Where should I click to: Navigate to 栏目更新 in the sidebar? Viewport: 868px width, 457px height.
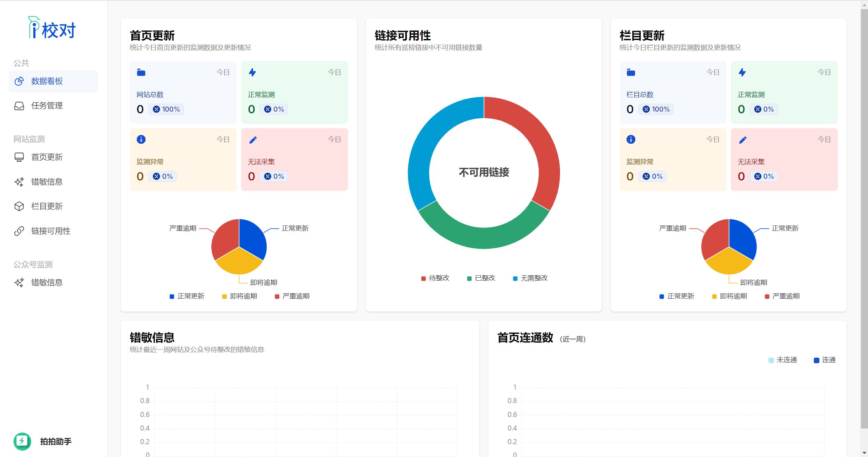pos(53,206)
